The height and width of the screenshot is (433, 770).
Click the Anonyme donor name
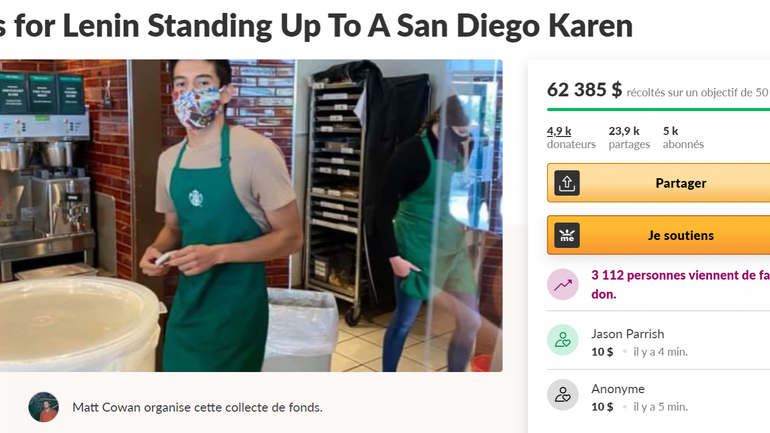click(x=618, y=389)
